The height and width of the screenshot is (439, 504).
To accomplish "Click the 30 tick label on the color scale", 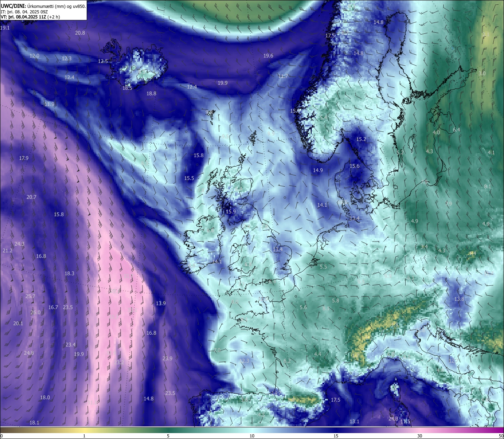I will [x=420, y=436].
